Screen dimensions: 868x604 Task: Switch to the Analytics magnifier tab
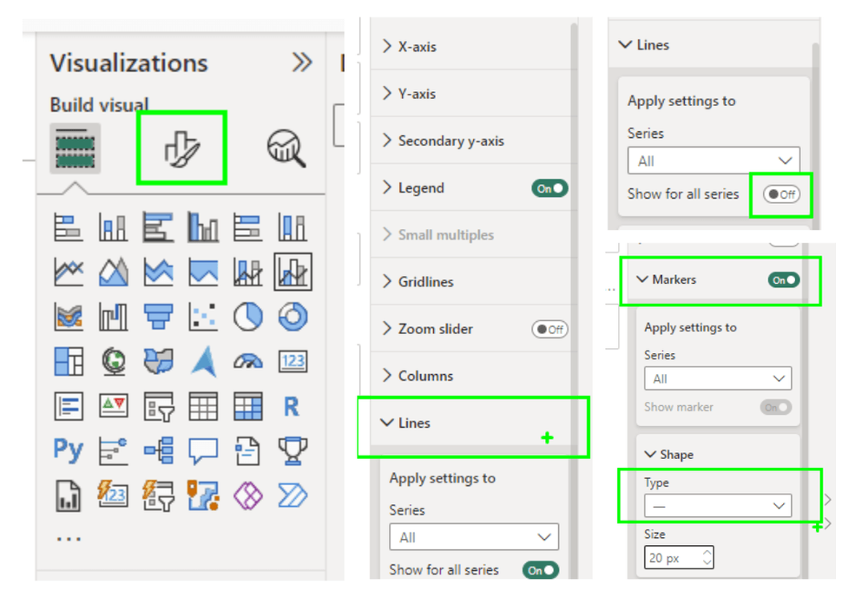286,148
